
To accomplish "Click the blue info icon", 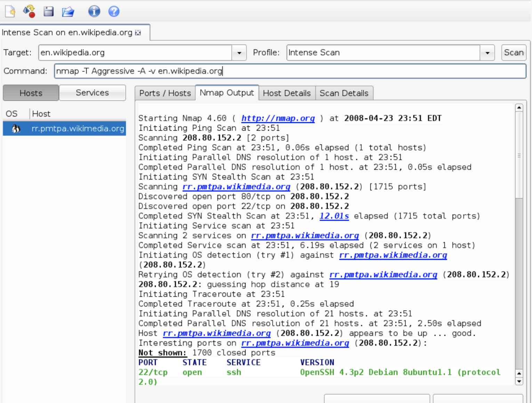I will click(x=94, y=11).
